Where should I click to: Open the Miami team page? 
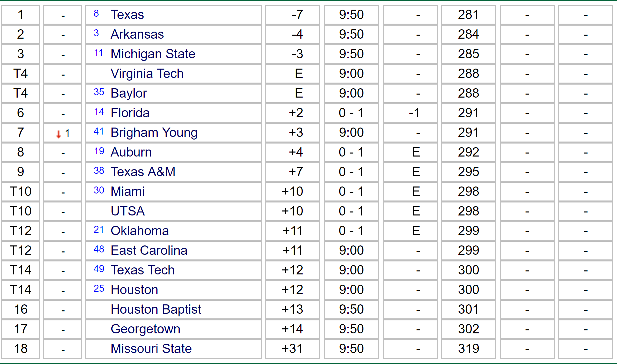(x=128, y=191)
